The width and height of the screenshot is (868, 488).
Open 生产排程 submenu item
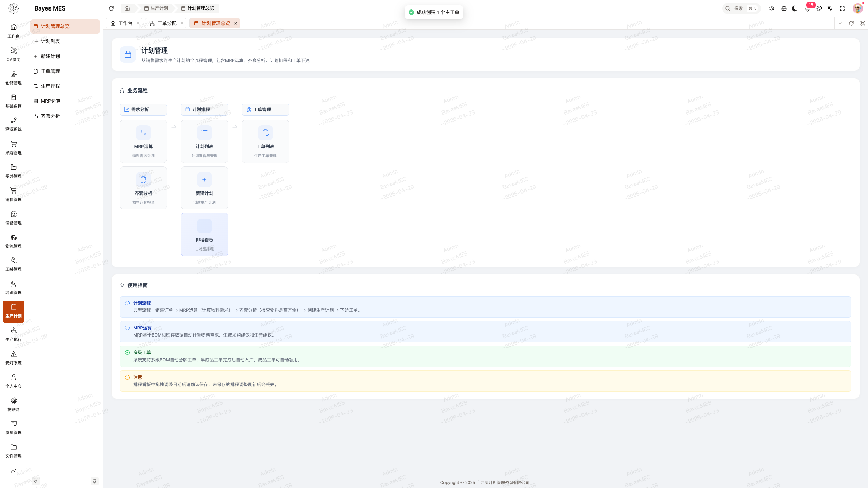(65, 86)
